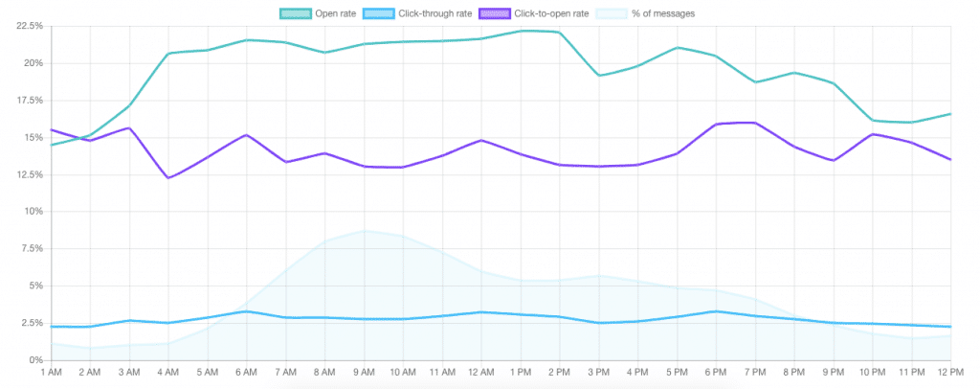
Task: Click the Open rate dip at 3 PM
Action: tap(599, 75)
